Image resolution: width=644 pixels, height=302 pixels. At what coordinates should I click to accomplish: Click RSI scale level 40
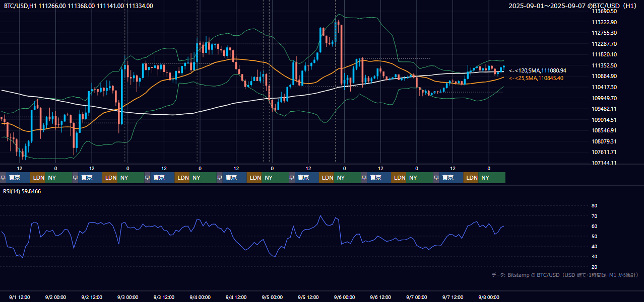tap(594, 246)
